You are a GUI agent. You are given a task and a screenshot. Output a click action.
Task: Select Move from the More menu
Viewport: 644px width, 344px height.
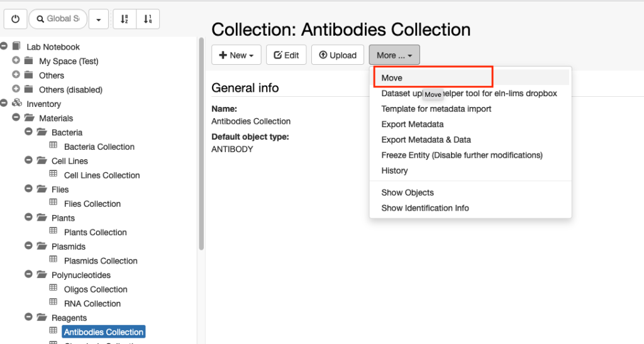coord(391,77)
